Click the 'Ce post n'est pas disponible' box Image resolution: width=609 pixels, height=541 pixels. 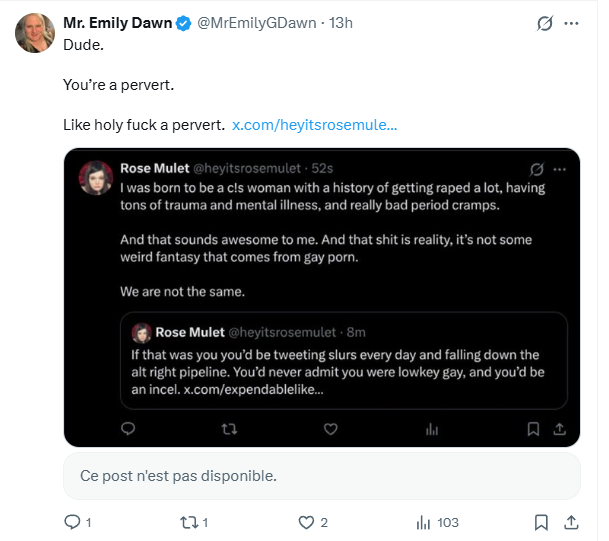point(321,476)
